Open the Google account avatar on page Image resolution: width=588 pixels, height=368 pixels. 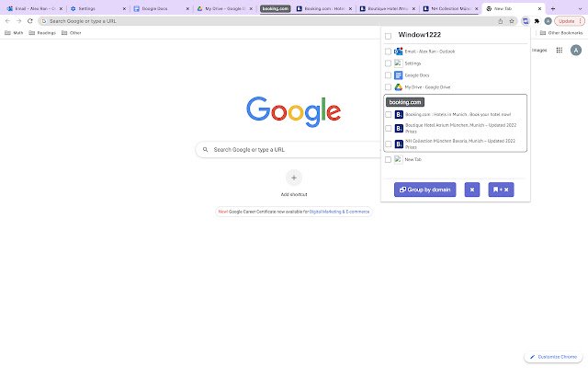[576, 50]
